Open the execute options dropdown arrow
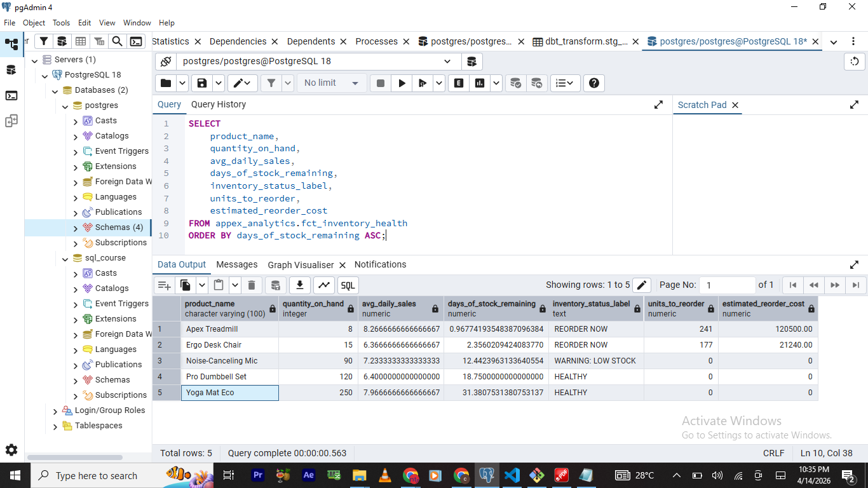 click(438, 83)
